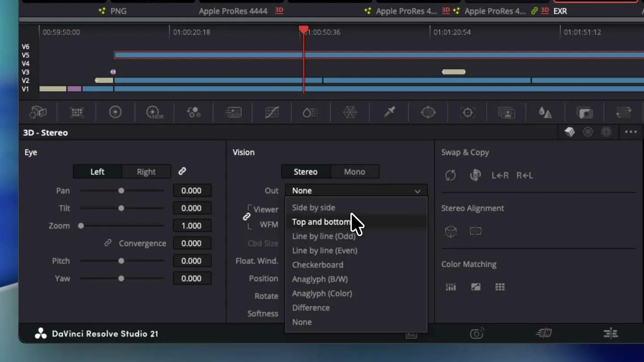Click the first Color Matching icon
The width and height of the screenshot is (644, 362).
point(451,287)
